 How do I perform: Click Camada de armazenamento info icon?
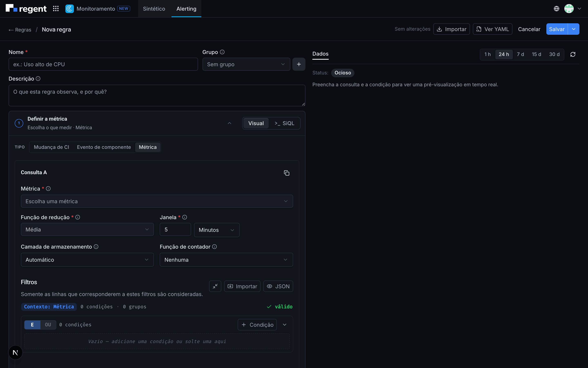pos(96,247)
